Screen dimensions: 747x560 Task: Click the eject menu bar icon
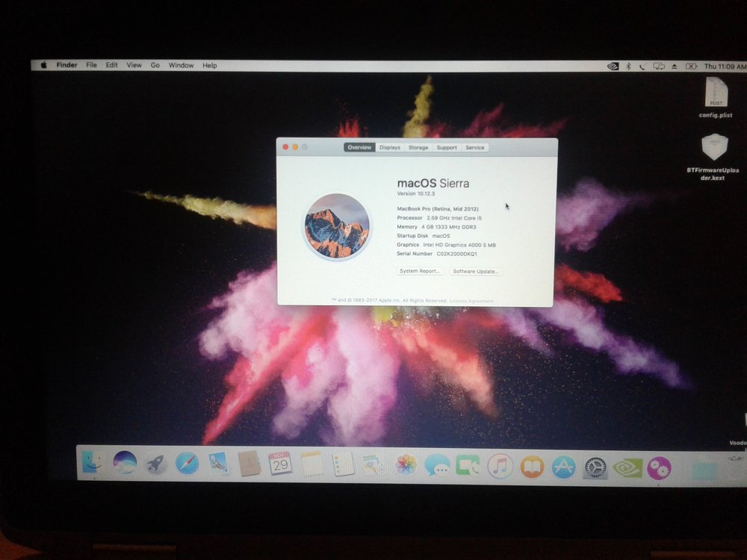(674, 66)
